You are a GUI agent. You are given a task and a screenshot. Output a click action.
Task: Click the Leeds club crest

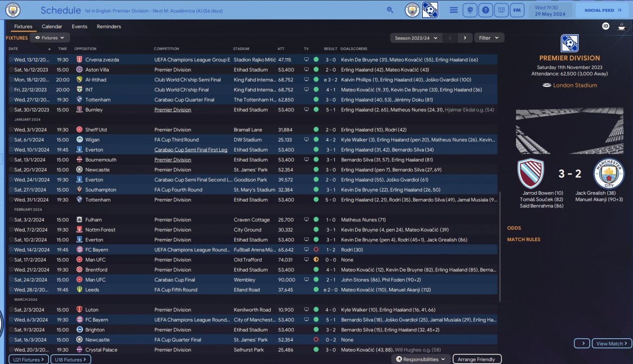tap(79, 290)
